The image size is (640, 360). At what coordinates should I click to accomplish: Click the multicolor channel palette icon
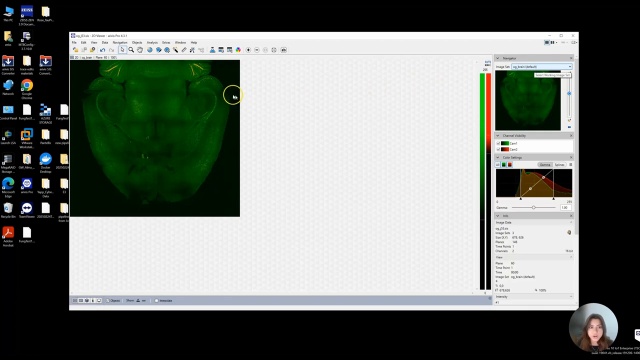pyautogui.click(x=238, y=50)
